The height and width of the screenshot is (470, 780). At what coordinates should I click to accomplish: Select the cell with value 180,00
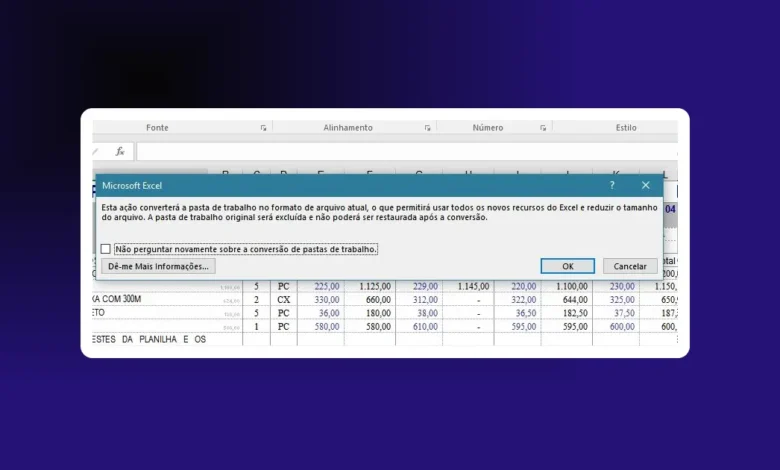pos(370,313)
